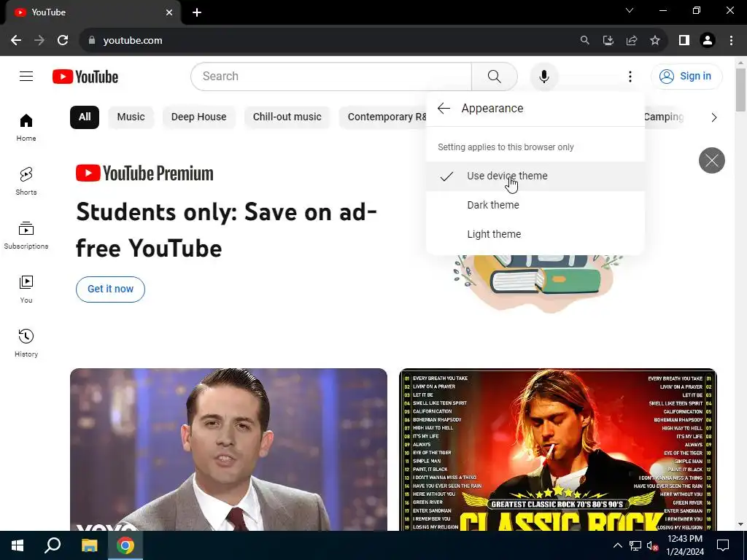The width and height of the screenshot is (747, 560).
Task: Open Chrome profile avatar
Action: point(708,41)
